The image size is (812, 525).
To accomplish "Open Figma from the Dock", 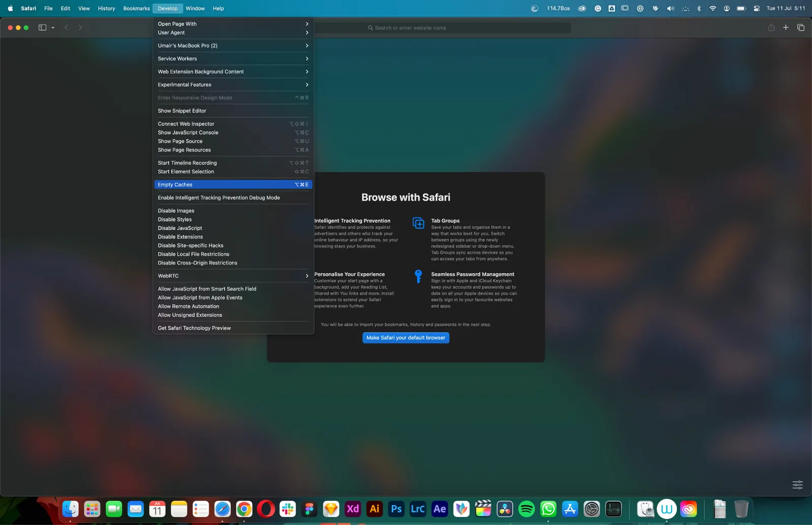I will point(310,509).
